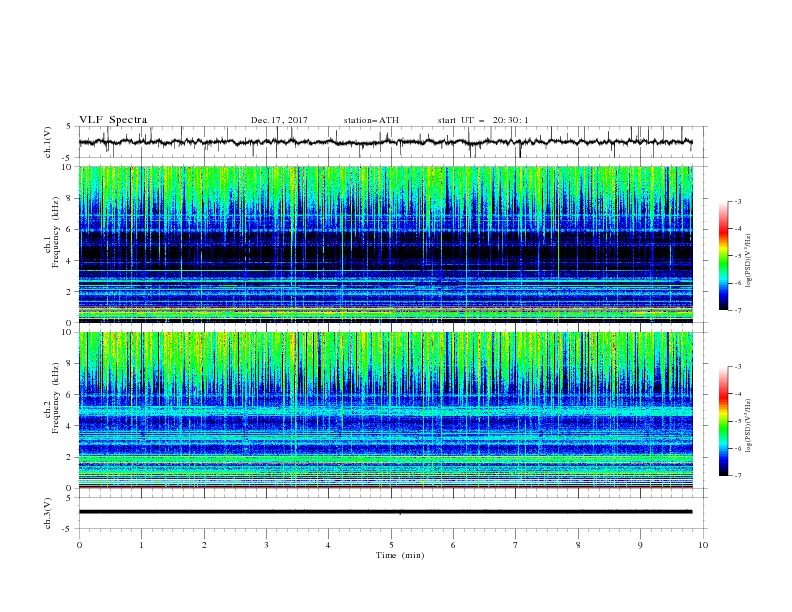Click time axis tick label "2"
The image size is (792, 612).
click(x=204, y=545)
